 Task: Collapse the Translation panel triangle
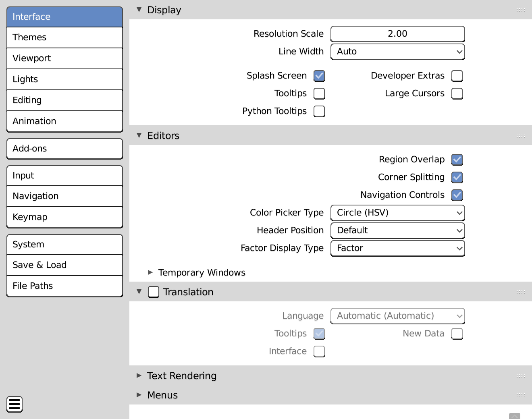(139, 292)
